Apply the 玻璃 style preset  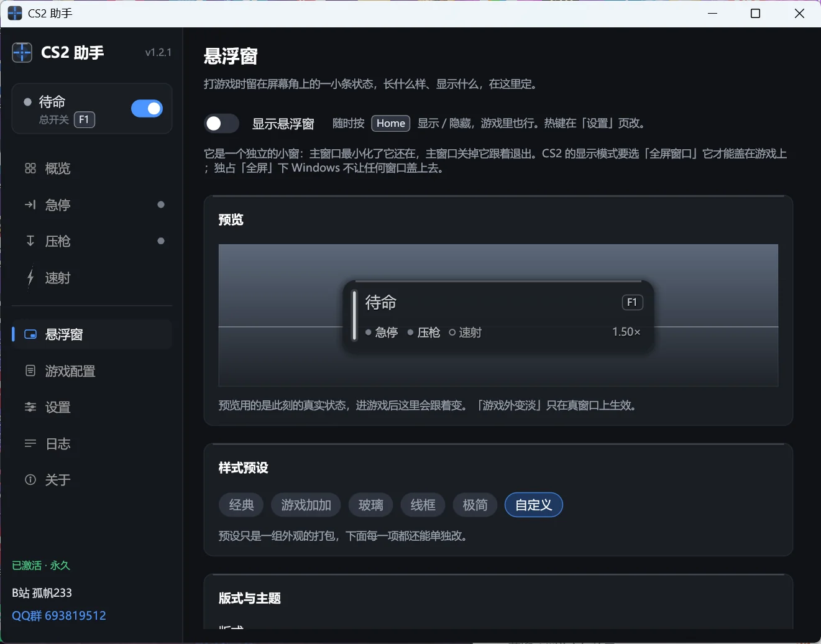pyautogui.click(x=370, y=505)
